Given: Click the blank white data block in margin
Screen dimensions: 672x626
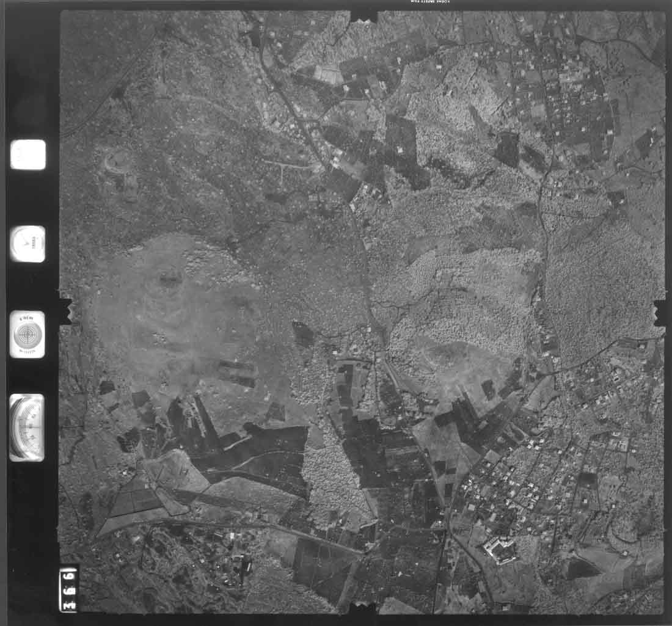Looking at the screenshot, I should 28,155.
